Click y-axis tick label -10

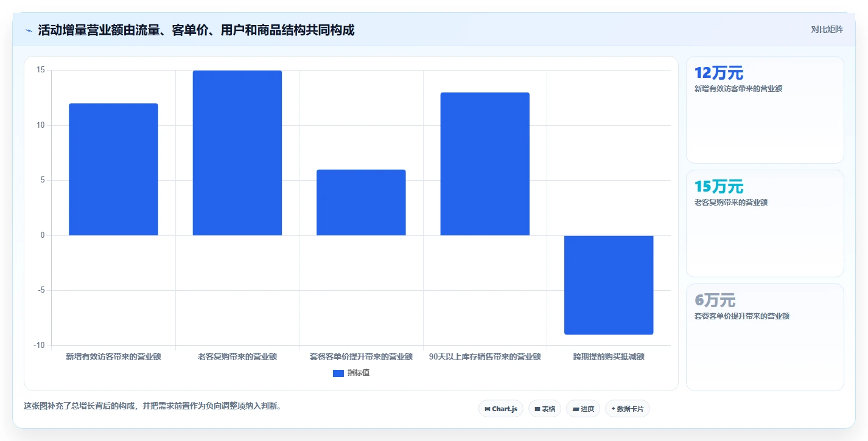(x=40, y=346)
